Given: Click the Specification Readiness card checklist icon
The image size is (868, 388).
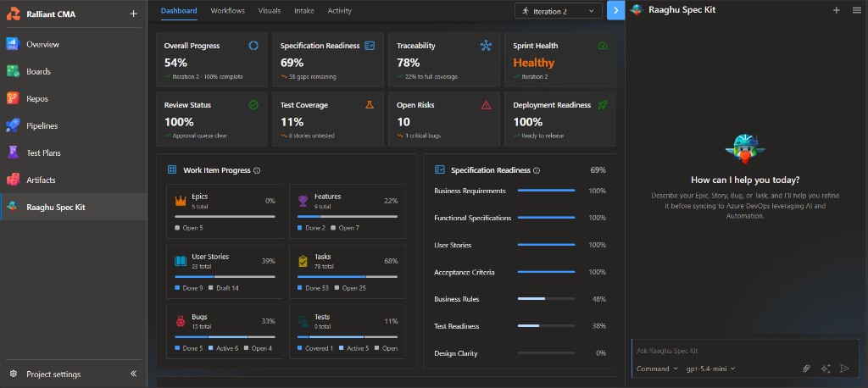Looking at the screenshot, I should click(370, 46).
